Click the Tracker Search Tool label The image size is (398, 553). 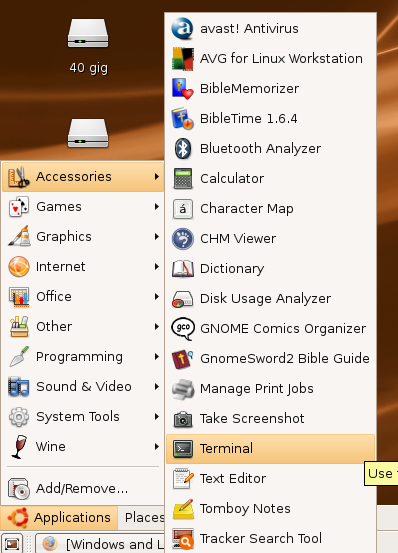click(x=261, y=539)
